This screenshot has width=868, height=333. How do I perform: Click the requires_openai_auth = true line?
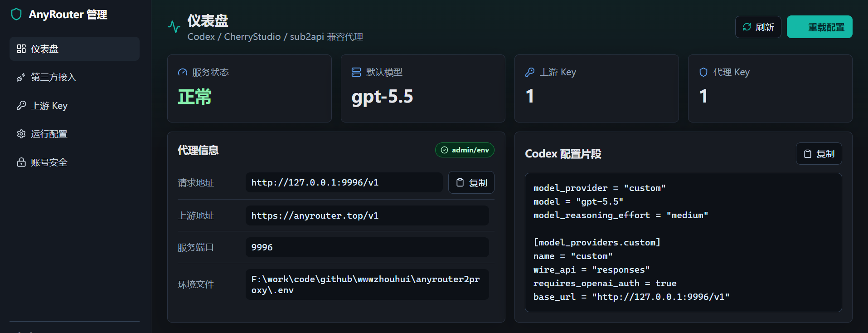(x=605, y=283)
